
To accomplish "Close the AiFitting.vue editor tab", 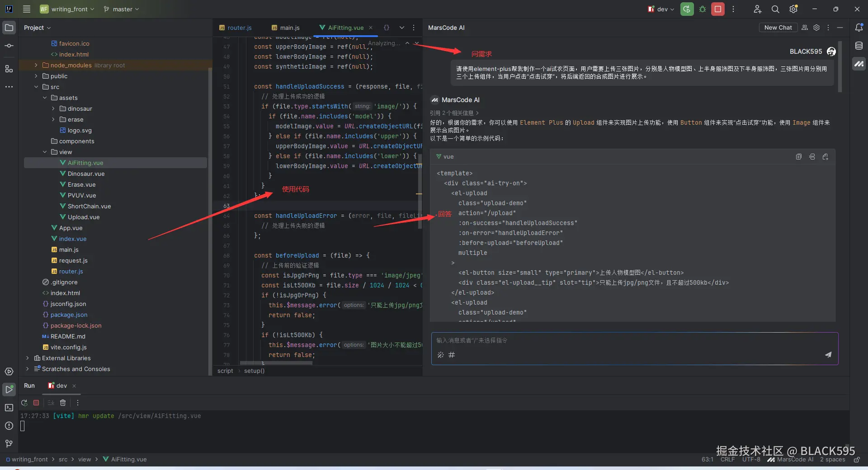I will (371, 28).
